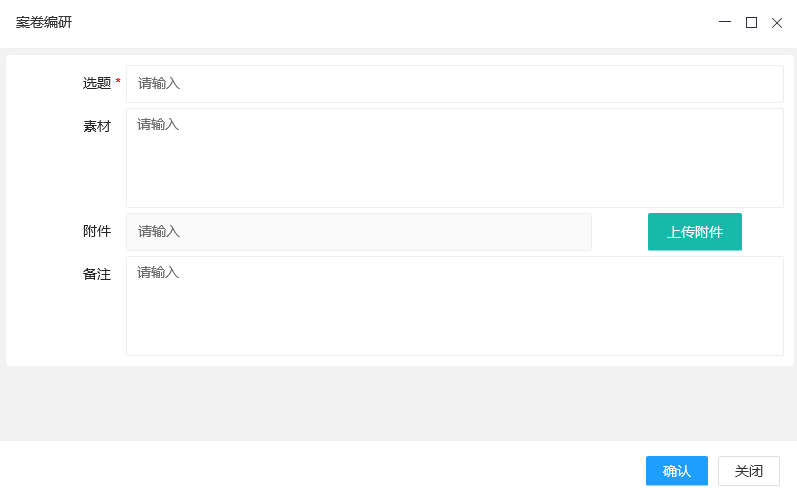Click the 选题 field label
The height and width of the screenshot is (496, 797).
click(x=97, y=84)
